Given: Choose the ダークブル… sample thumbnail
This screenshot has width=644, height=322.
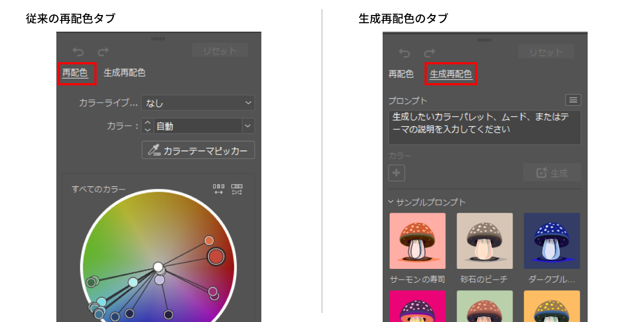Looking at the screenshot, I should (552, 241).
